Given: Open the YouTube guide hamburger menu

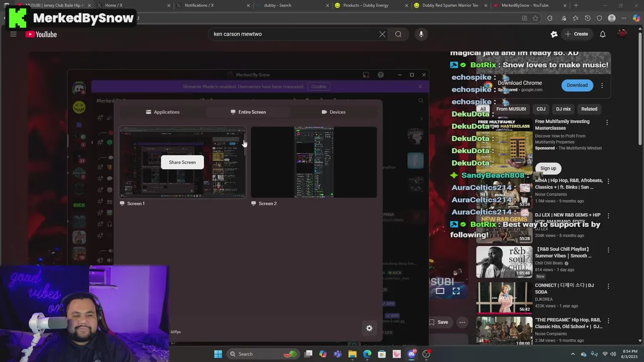Looking at the screenshot, I should 14,34.
